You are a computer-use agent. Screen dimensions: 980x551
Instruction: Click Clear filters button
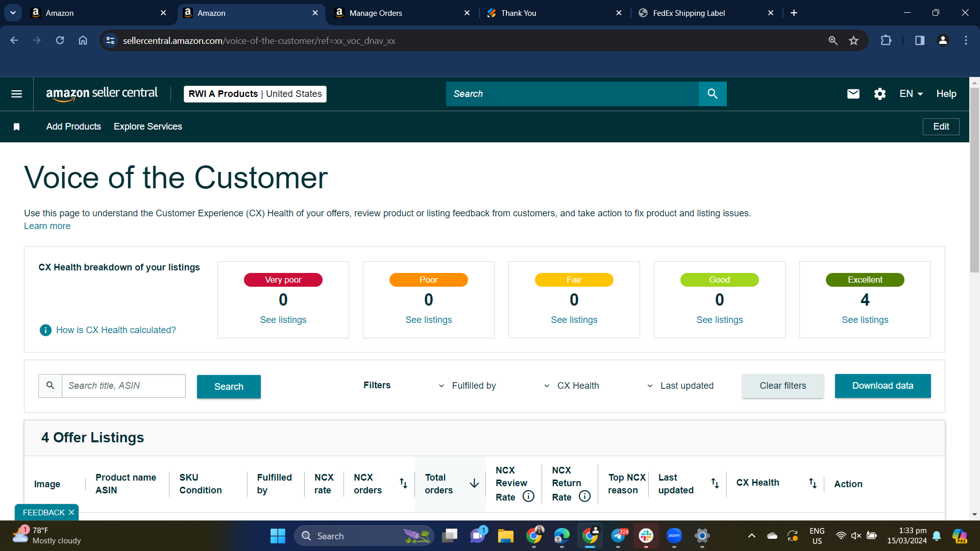[x=783, y=386]
